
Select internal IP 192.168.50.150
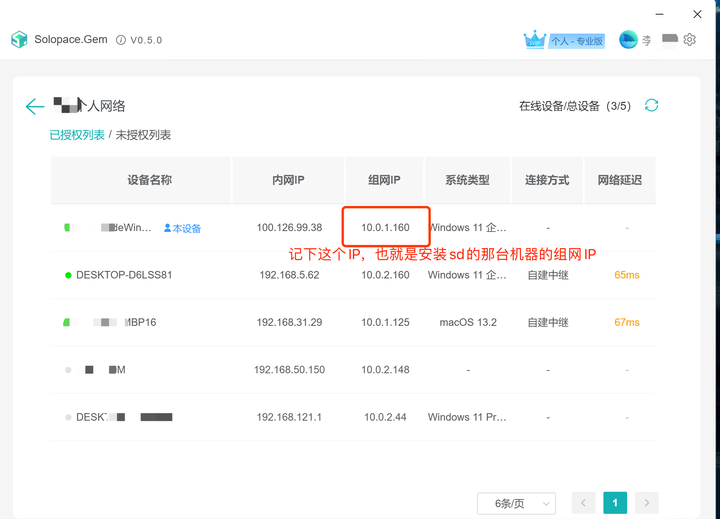[x=289, y=370]
